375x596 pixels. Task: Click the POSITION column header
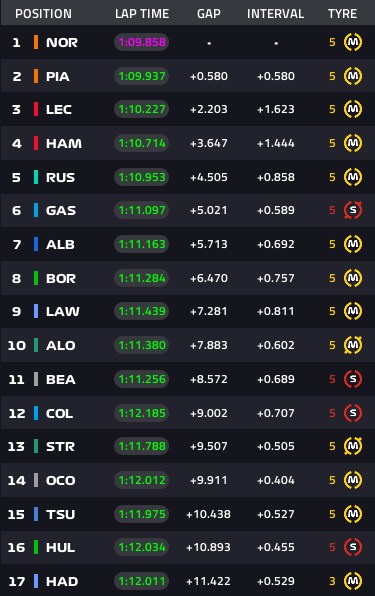43,14
